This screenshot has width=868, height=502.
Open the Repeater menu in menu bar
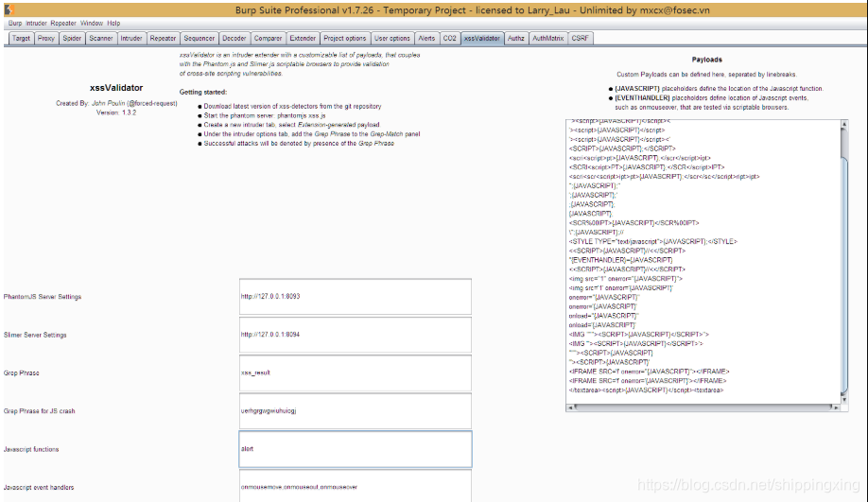point(63,24)
